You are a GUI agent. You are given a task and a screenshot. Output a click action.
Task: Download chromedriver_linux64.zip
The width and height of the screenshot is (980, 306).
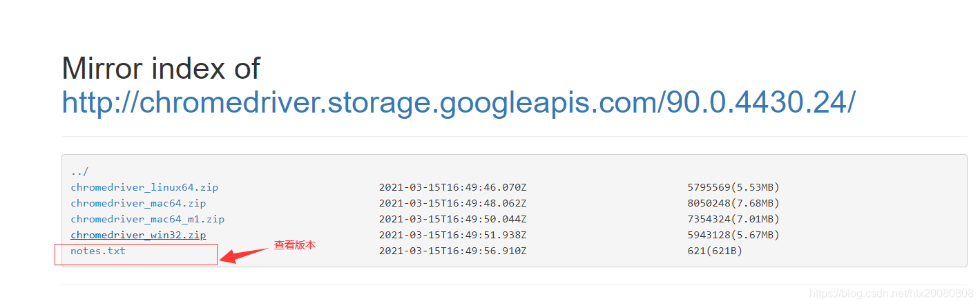click(x=144, y=187)
